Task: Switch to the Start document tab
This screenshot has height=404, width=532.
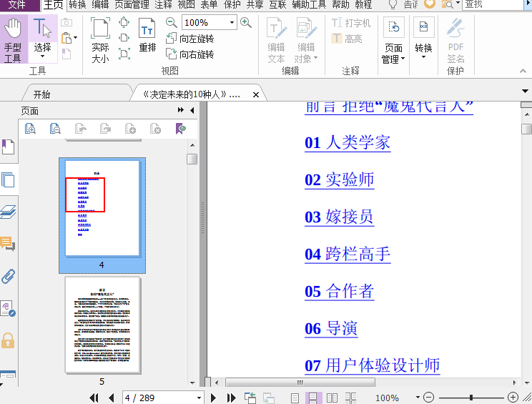Action: tap(41, 94)
